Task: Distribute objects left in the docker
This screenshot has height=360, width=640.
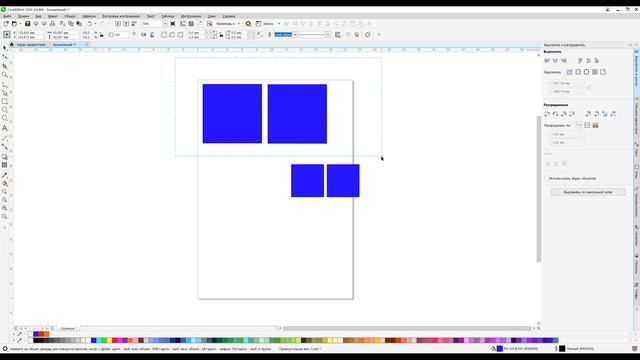Action: click(x=547, y=114)
